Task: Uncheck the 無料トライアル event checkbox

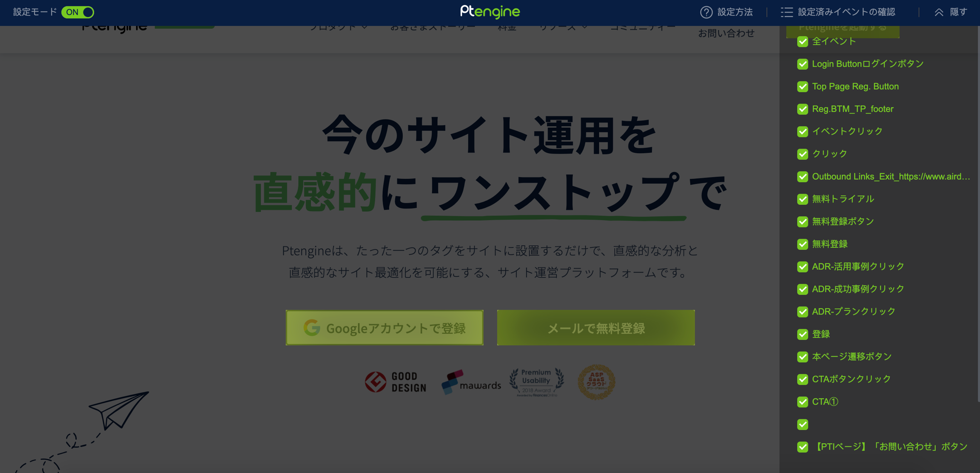Action: tap(803, 199)
